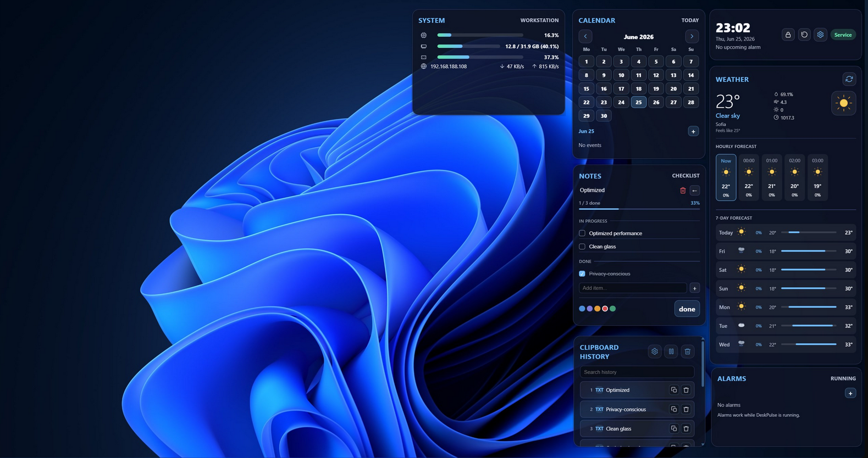Screen dimensions: 868x458
Task: Click the green Service badge
Action: [x=843, y=35]
